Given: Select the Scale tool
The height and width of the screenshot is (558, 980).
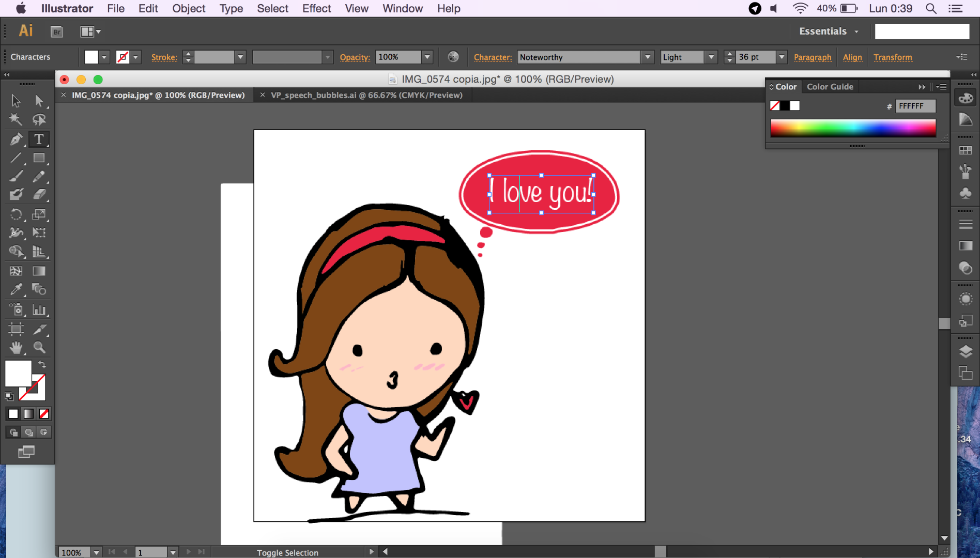Looking at the screenshot, I should (39, 214).
